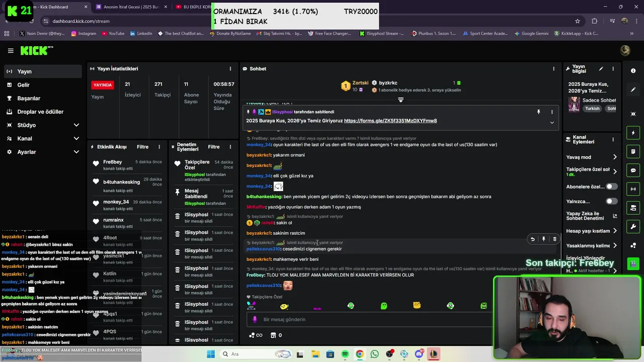
Task: Click pin icon on pinned message
Action: pos(538,112)
